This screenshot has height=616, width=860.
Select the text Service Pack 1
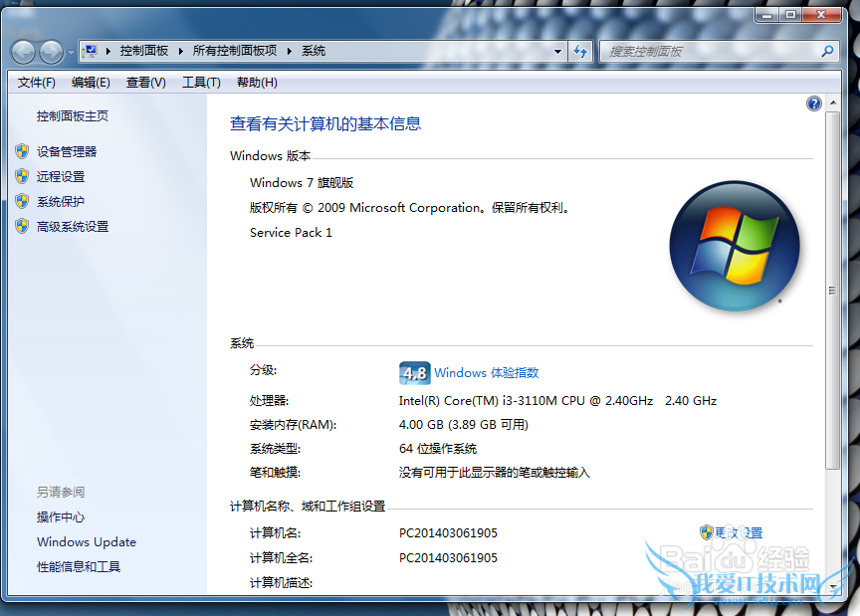(291, 233)
